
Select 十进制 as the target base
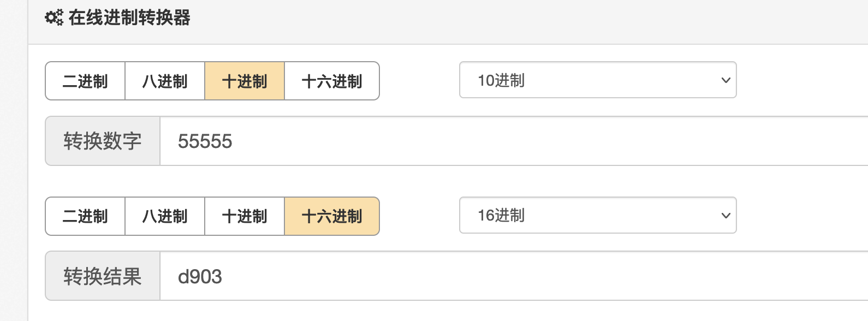244,216
